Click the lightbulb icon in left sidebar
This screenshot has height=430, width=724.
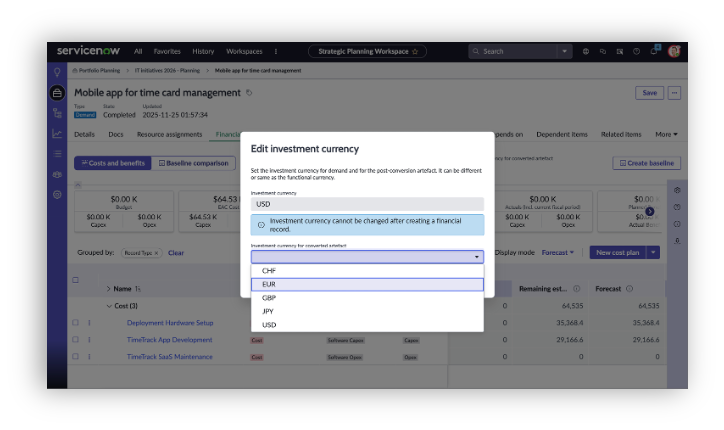pos(57,73)
